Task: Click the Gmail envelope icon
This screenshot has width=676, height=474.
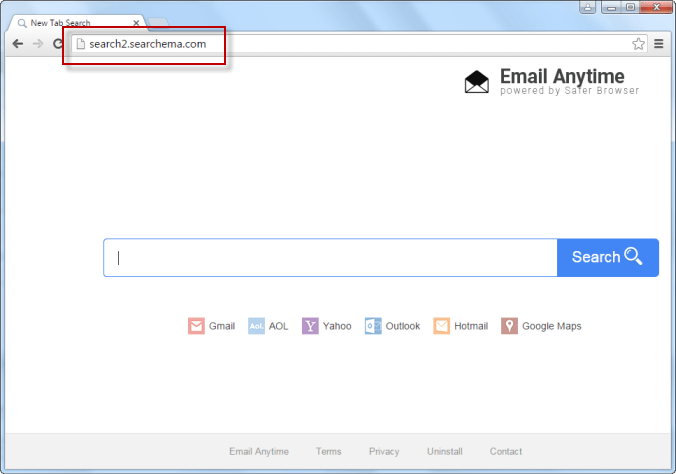Action: coord(196,326)
